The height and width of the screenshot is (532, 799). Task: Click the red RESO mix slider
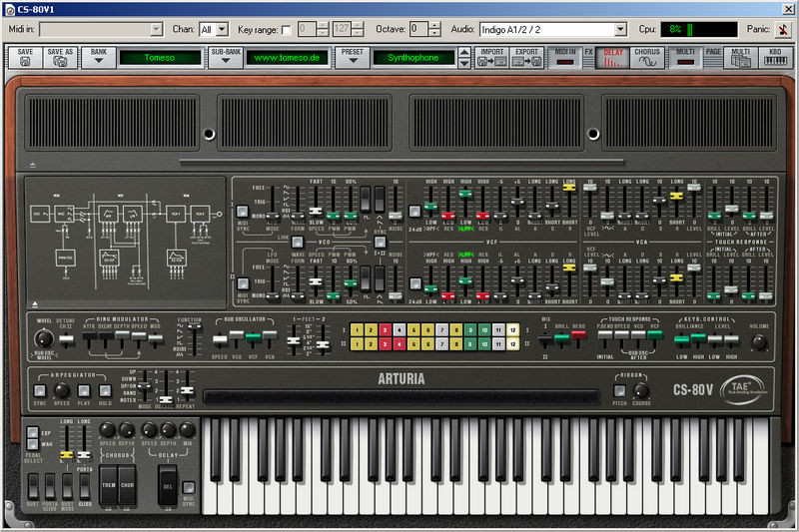578,335
